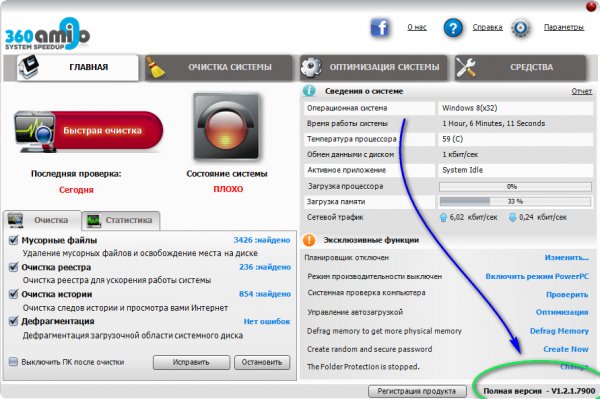Viewport: 600px width, 399px height.
Task: Click the orange exclamation icon beside Эксклюзивные функции
Action: tap(309, 240)
